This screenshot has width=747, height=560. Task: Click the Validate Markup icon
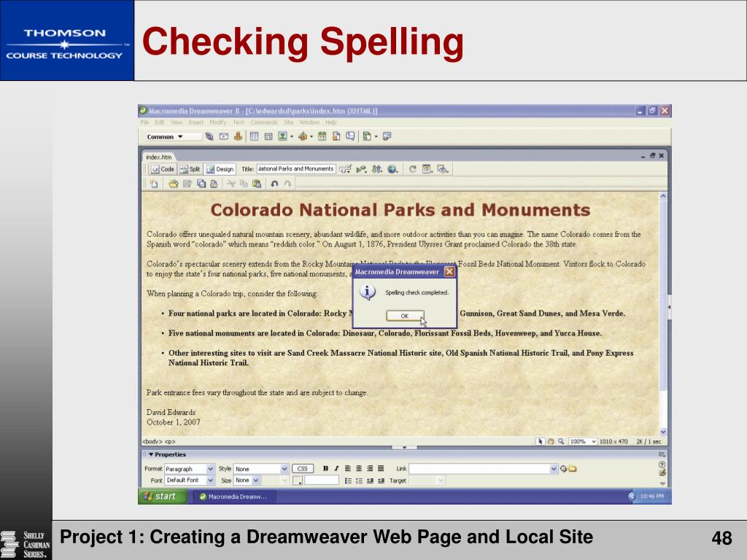coord(362,169)
